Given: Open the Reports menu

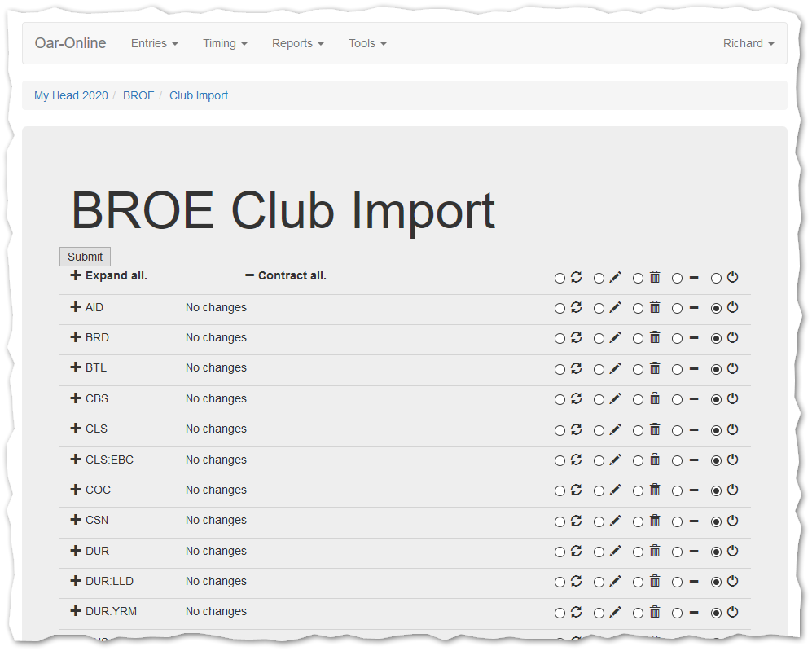Looking at the screenshot, I should pos(297,43).
